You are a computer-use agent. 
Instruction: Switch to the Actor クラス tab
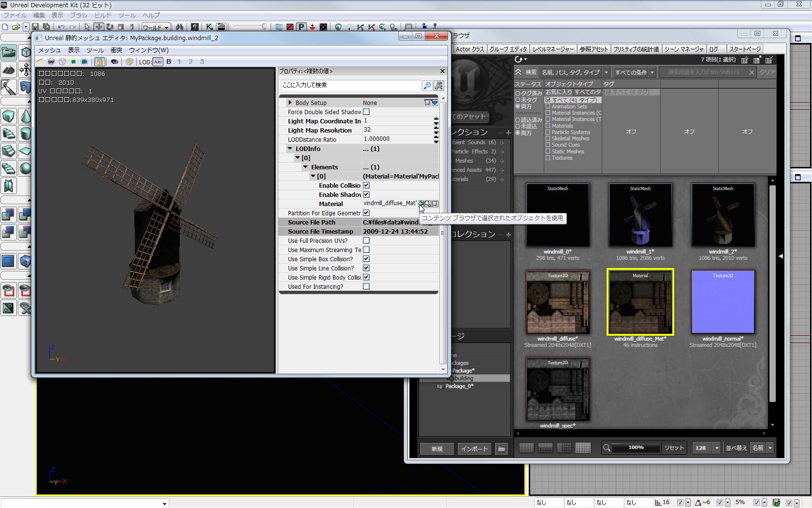(x=470, y=49)
